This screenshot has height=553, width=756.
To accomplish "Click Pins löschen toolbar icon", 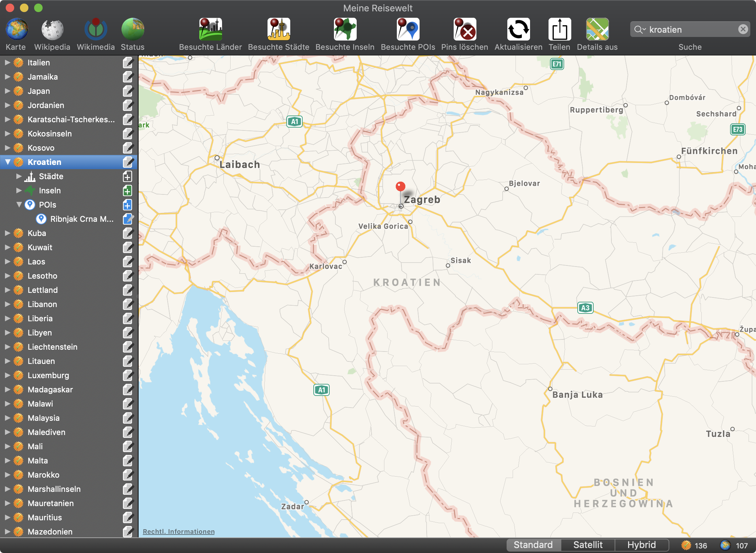I will tap(464, 29).
